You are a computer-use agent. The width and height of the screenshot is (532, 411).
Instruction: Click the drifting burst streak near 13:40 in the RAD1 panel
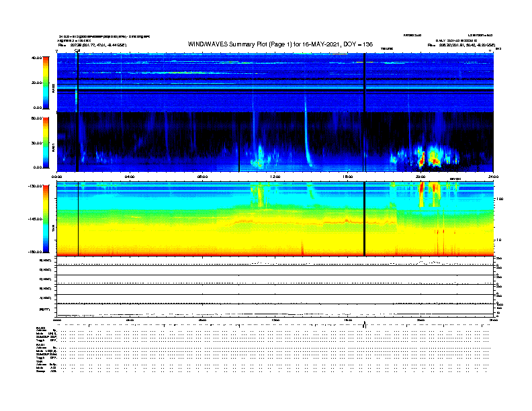pyautogui.click(x=308, y=139)
